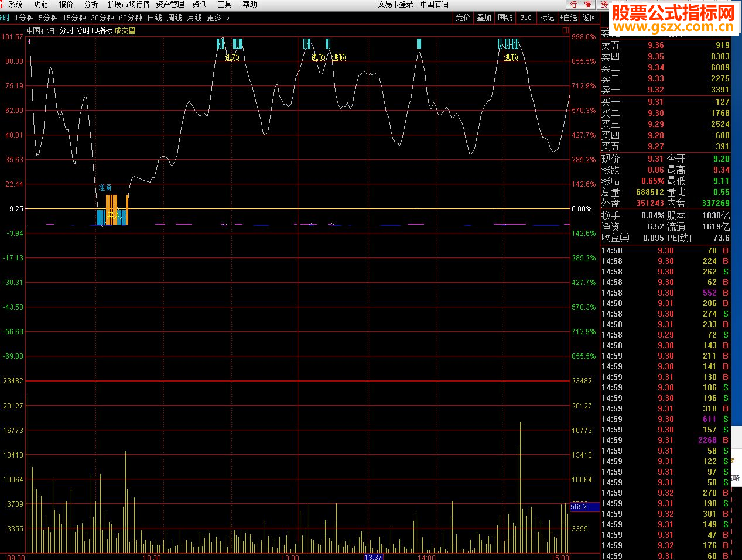This screenshot has height=560, width=742.
Task: Click the 涨幅 value 0.65%
Action: pyautogui.click(x=652, y=181)
